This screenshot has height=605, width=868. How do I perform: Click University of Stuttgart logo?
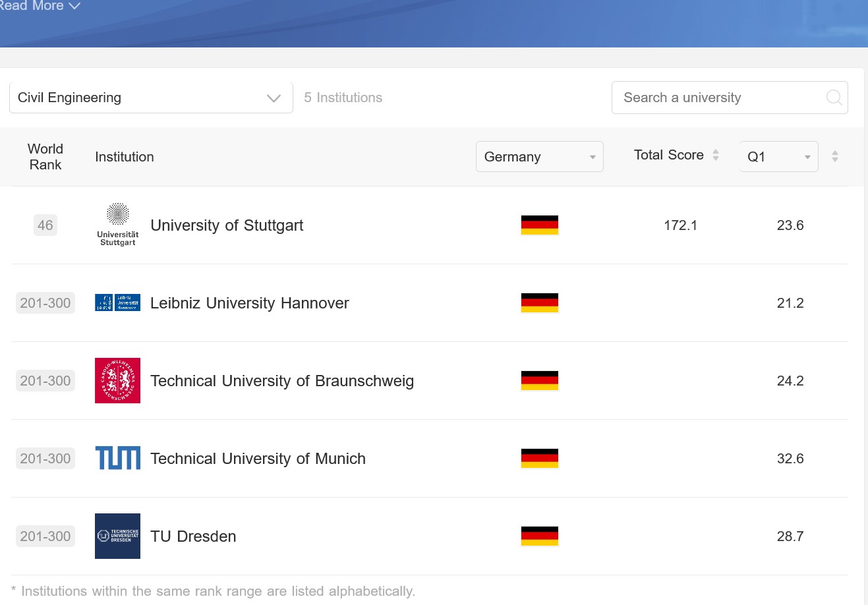point(117,225)
